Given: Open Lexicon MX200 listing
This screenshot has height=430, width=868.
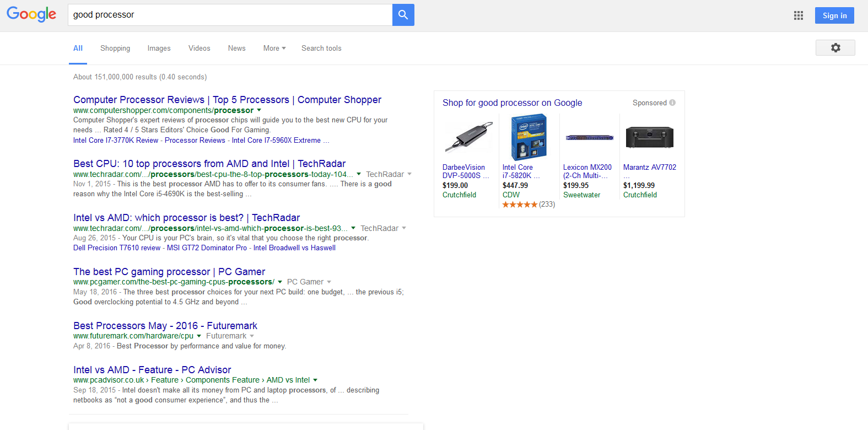Looking at the screenshot, I should 587,171.
